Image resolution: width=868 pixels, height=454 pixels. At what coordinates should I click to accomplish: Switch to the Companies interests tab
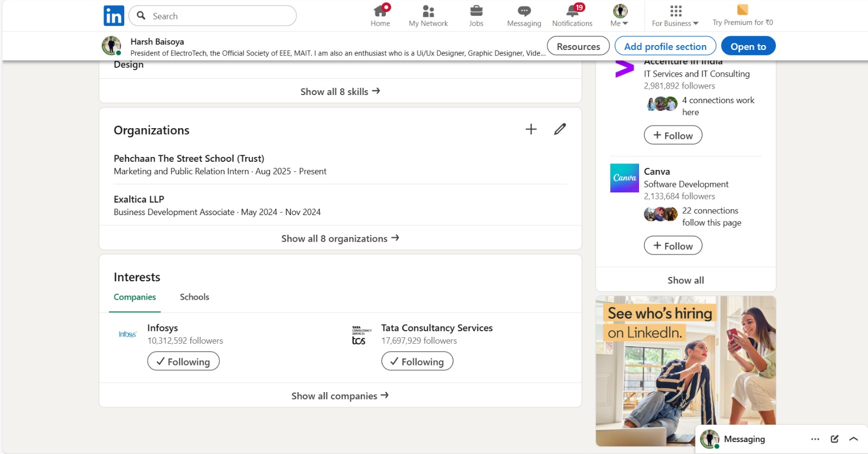click(135, 297)
